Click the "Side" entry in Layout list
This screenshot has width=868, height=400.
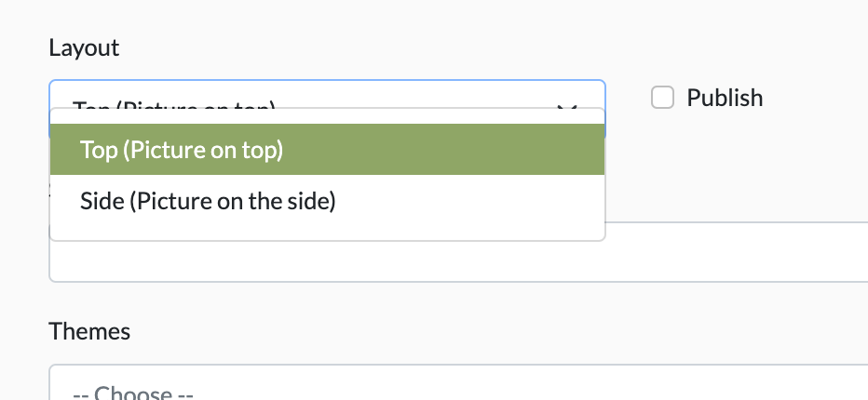point(208,201)
